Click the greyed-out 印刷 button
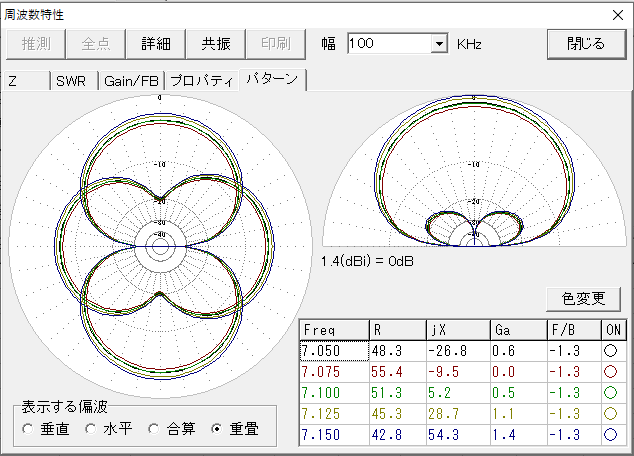 click(x=275, y=44)
